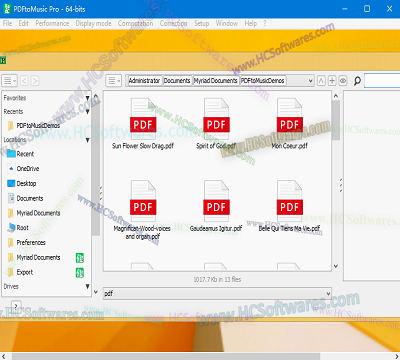This screenshot has height=360, width=400.
Task: Select the Desktop location
Action: tap(22, 184)
